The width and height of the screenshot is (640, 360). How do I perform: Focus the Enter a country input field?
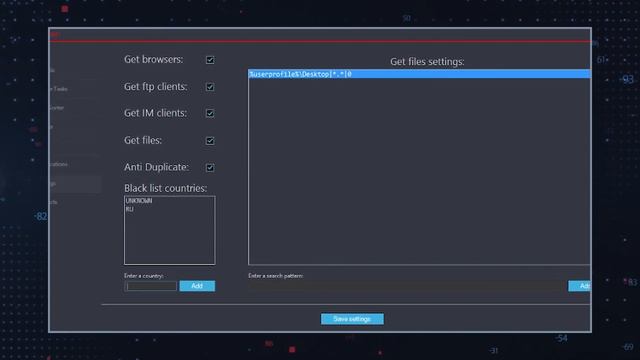coord(151,286)
